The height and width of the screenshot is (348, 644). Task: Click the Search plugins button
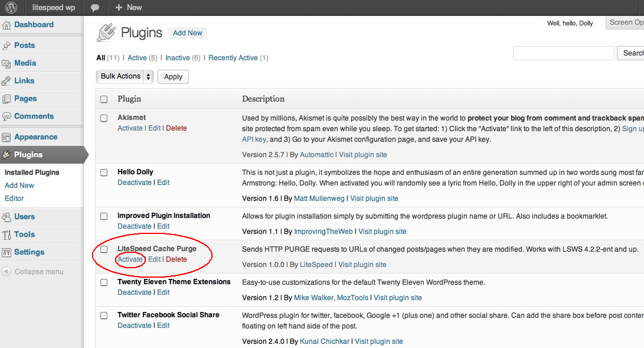(x=631, y=53)
